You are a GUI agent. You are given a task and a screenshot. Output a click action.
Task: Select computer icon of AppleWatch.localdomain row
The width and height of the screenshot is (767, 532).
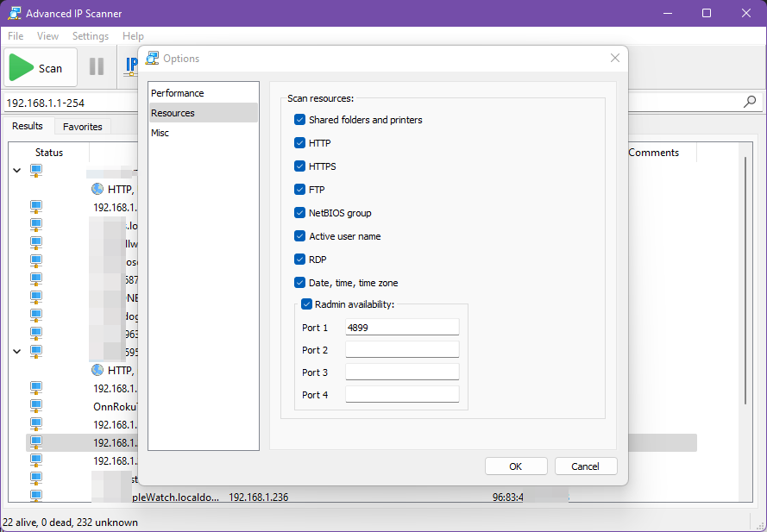pyautogui.click(x=35, y=497)
